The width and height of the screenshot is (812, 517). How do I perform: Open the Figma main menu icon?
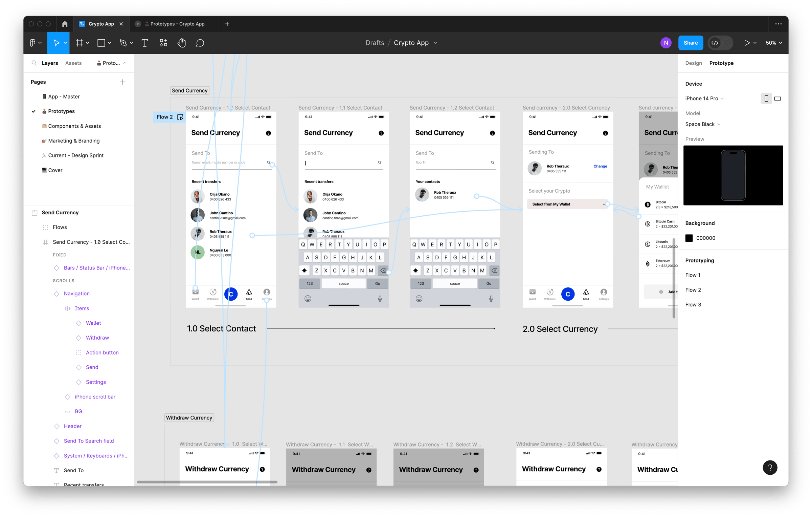[33, 43]
